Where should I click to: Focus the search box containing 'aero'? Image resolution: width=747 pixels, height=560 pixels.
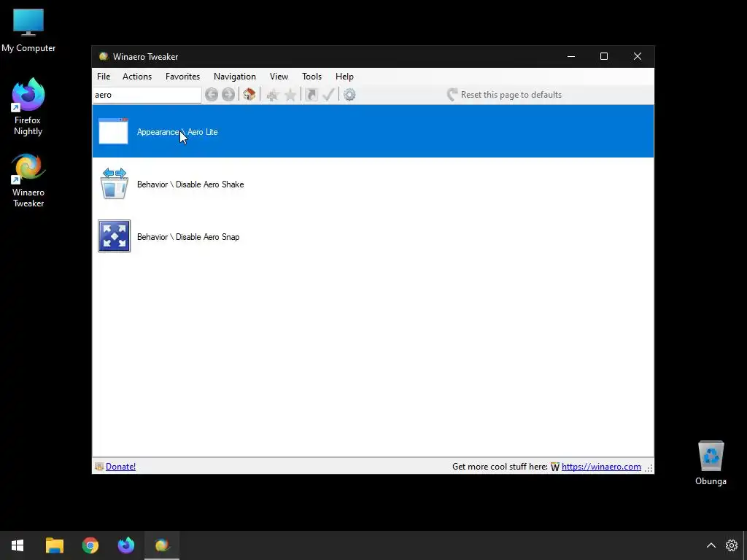147,95
